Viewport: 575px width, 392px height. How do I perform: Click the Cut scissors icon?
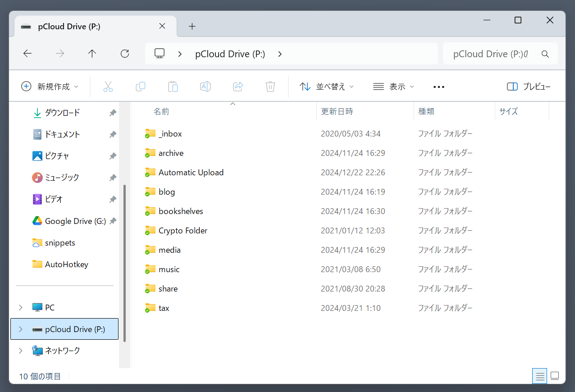pos(108,87)
